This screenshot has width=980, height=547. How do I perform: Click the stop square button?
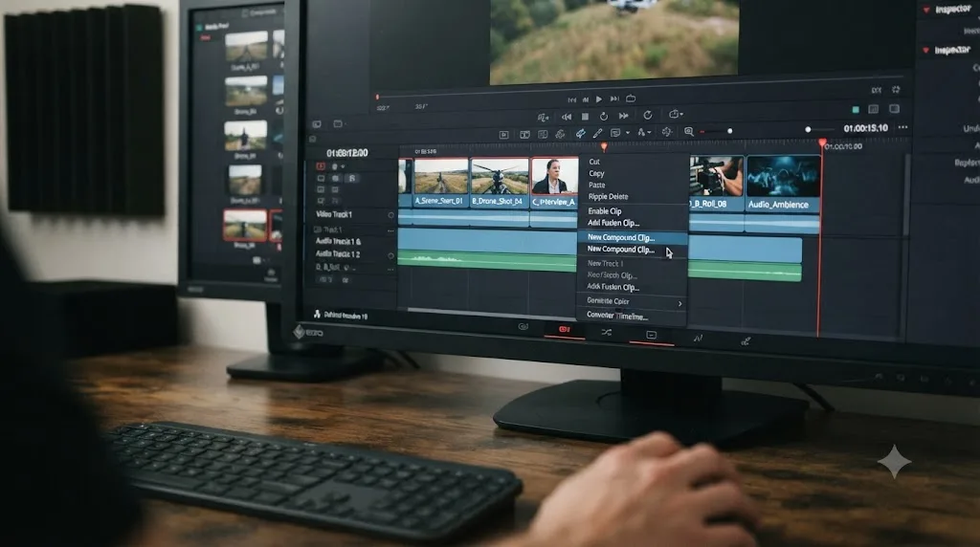[585, 116]
